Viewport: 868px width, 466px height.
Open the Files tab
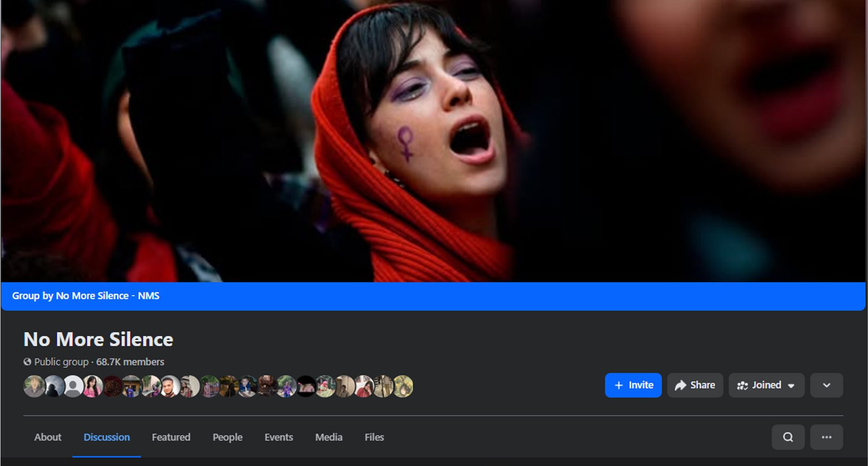(x=374, y=437)
